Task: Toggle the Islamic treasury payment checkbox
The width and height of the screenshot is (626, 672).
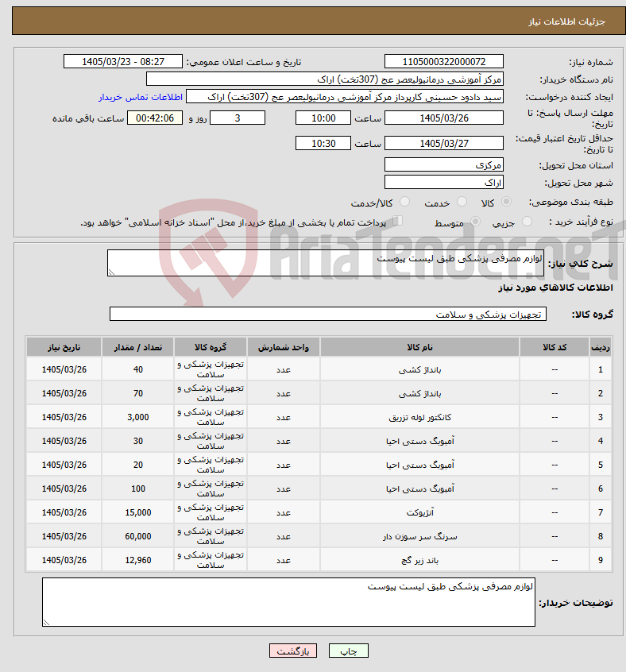Action: [398, 221]
